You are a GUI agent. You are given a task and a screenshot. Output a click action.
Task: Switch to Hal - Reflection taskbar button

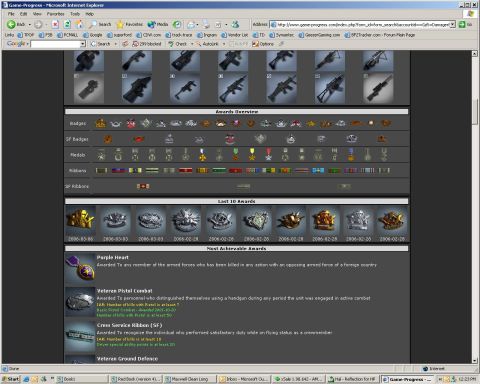(x=352, y=379)
